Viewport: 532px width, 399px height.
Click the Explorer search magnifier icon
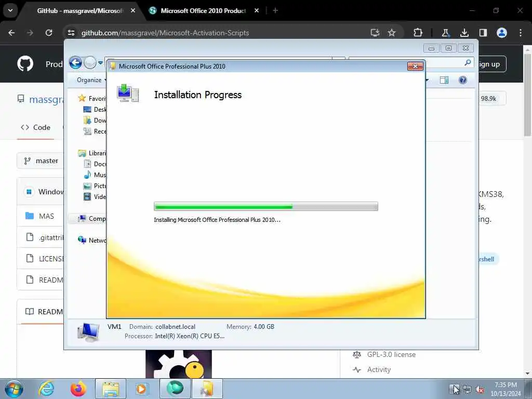pos(468,62)
